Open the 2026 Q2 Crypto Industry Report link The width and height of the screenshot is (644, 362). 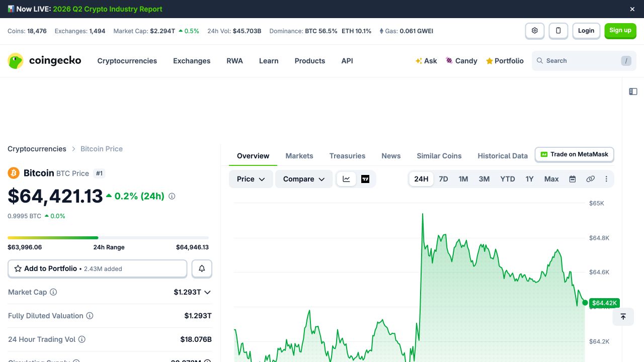pyautogui.click(x=108, y=9)
